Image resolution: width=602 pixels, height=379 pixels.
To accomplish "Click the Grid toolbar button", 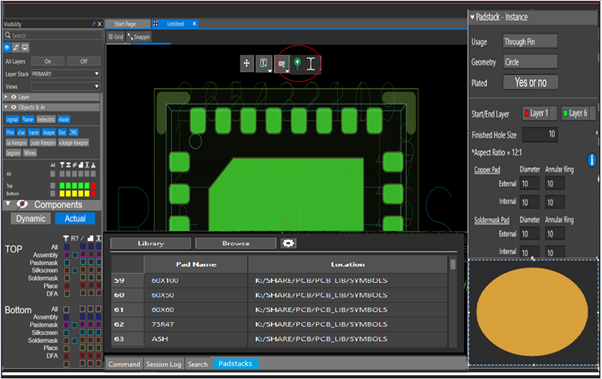I will tap(116, 37).
